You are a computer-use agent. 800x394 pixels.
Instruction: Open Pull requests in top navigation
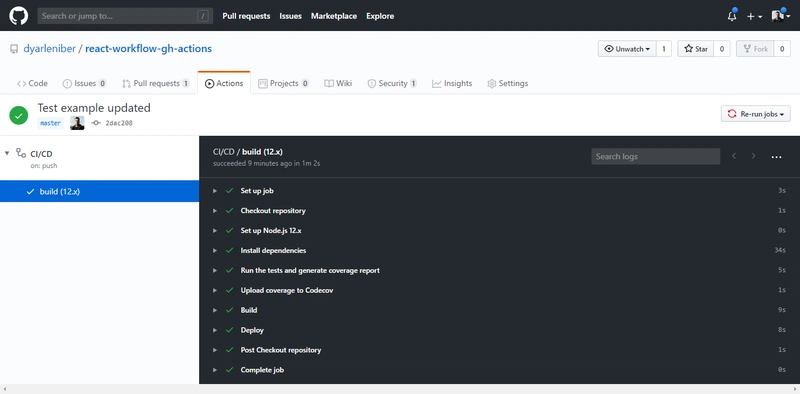246,16
